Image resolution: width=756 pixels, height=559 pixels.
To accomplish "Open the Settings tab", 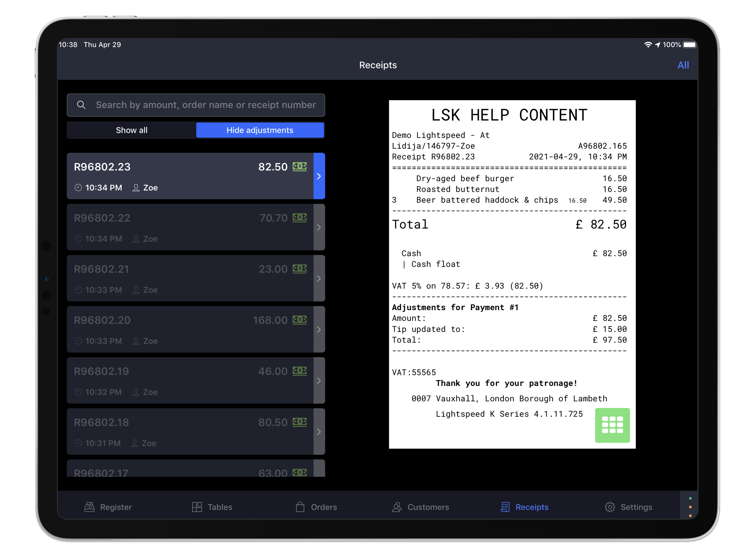I will (x=629, y=507).
